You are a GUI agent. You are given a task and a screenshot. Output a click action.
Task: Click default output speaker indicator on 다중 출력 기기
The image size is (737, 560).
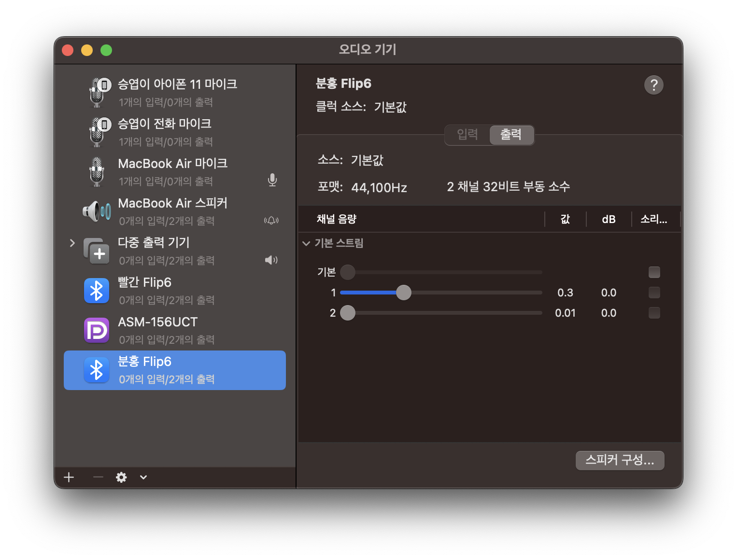[x=271, y=260]
